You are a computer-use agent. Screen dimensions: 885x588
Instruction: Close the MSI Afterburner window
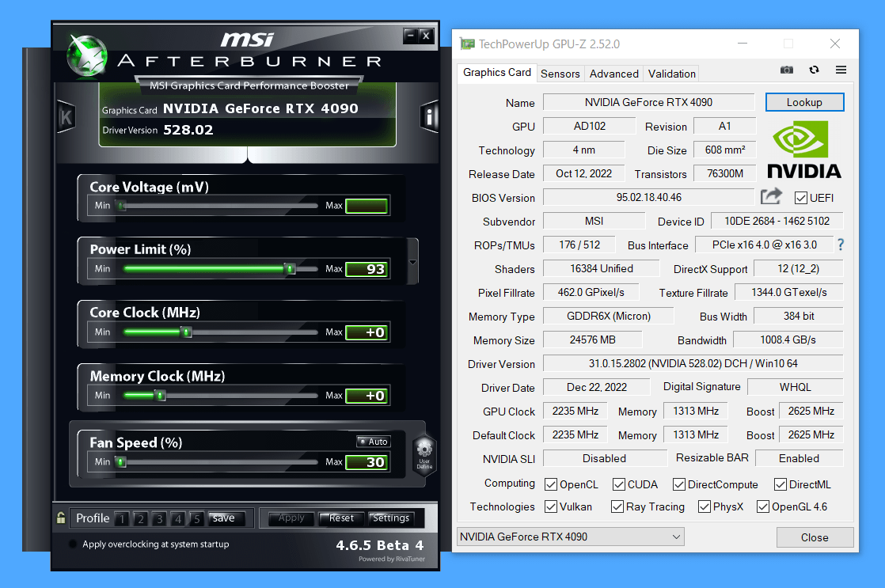pos(427,36)
